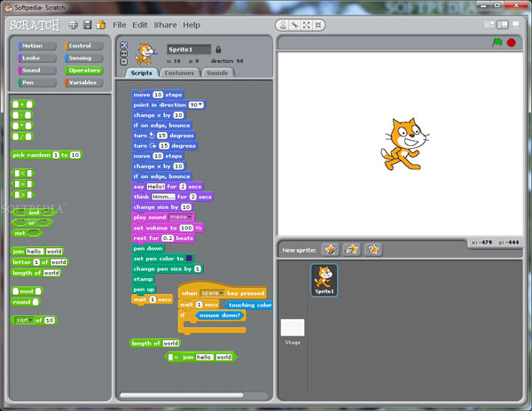Set rotation style to don't rotate
This screenshot has height=411, width=532.
click(x=124, y=62)
